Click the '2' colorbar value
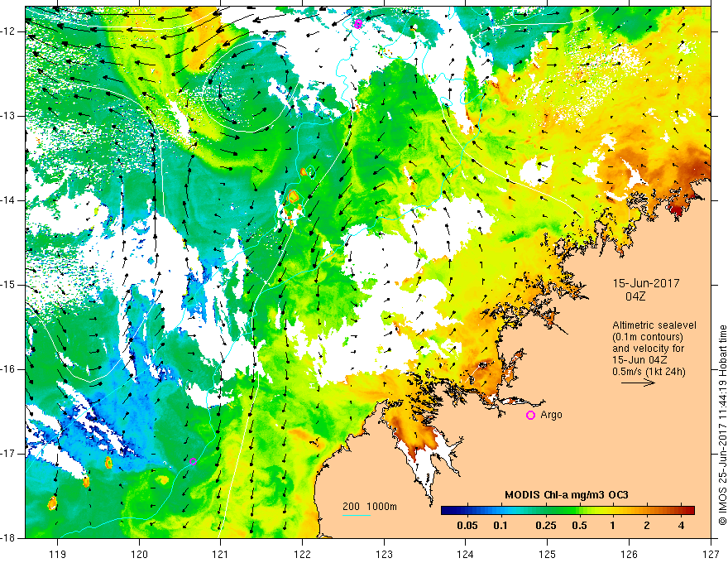 [x=647, y=526]
